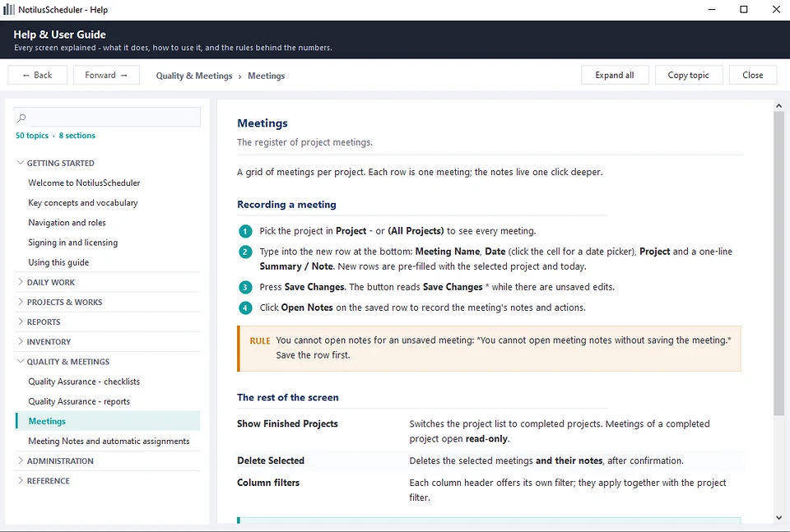
Task: Click Quality & Meetings breadcrumb link
Action: point(194,76)
